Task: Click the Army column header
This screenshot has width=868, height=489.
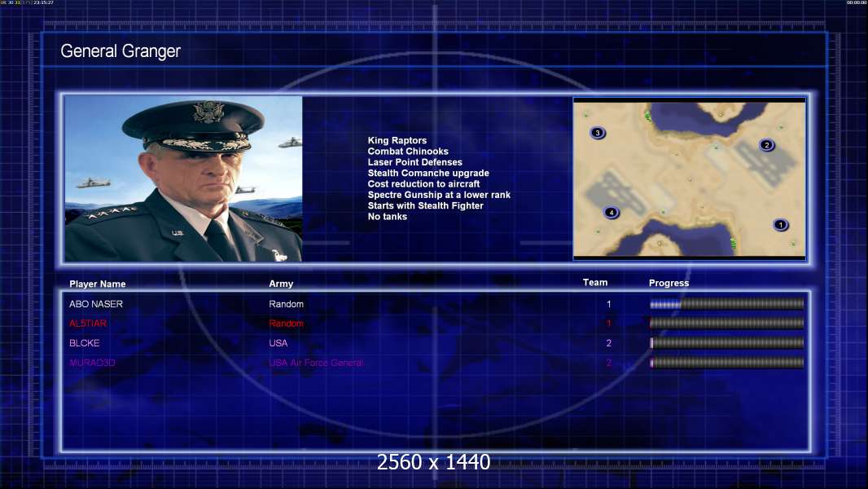Action: click(x=281, y=284)
